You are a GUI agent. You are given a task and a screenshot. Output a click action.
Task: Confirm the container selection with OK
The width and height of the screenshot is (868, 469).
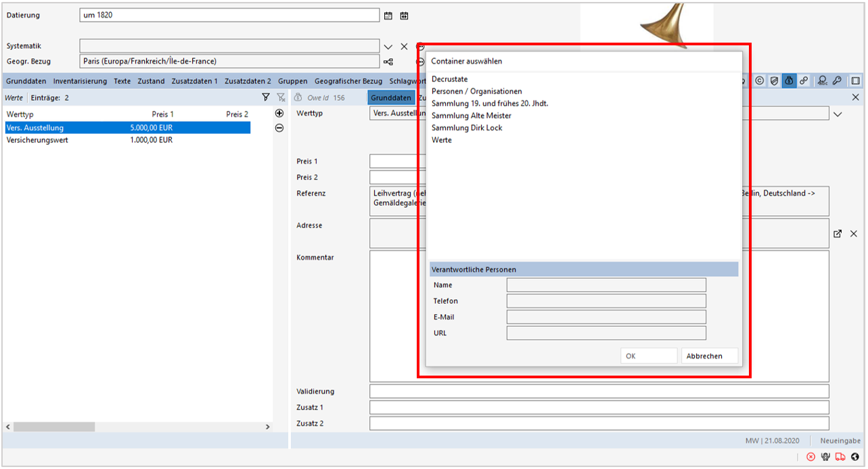click(648, 355)
